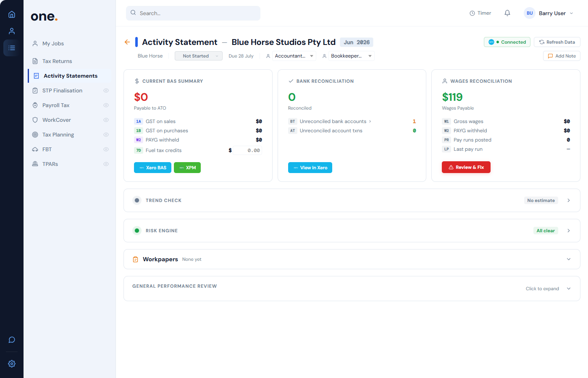
Task: Open the home icon in left rail
Action: pos(12,14)
